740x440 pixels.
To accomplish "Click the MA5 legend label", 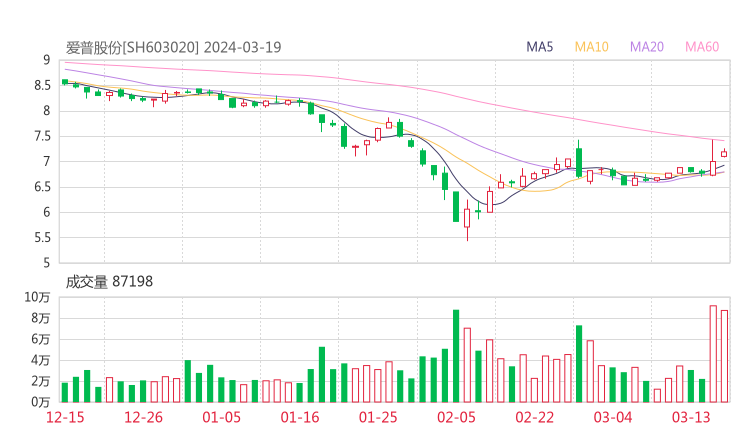I will [x=539, y=47].
